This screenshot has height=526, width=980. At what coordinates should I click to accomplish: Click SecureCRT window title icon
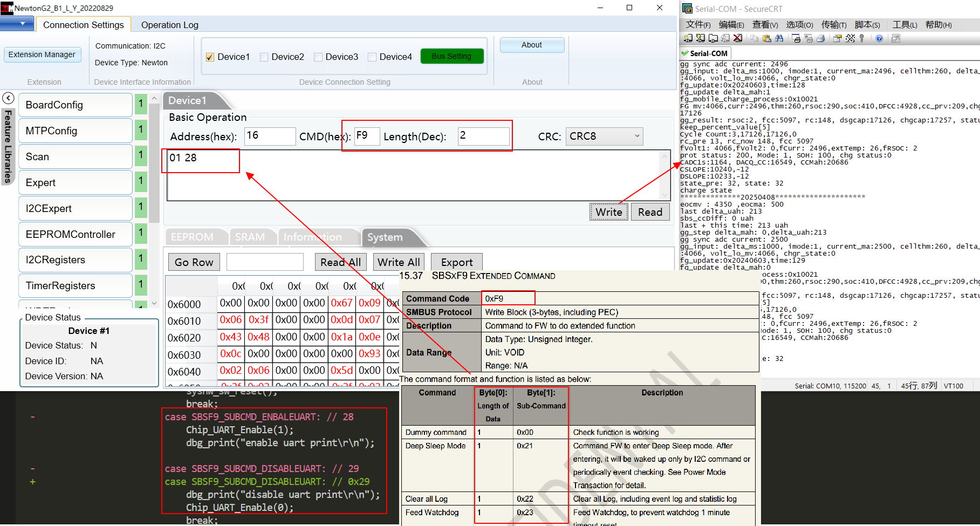tap(687, 9)
